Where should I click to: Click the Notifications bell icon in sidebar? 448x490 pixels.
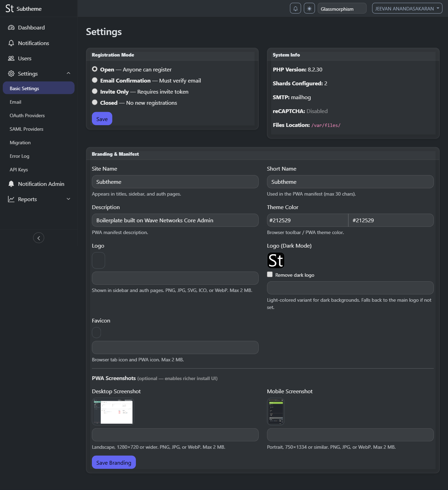tap(11, 43)
